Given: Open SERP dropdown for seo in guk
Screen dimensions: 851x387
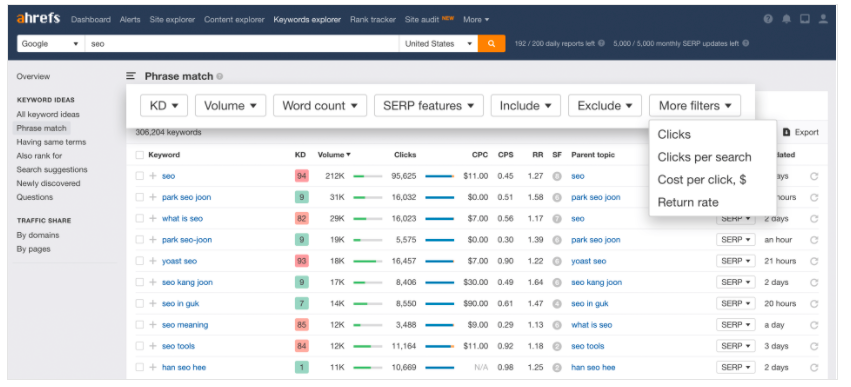Looking at the screenshot, I should coord(735,303).
